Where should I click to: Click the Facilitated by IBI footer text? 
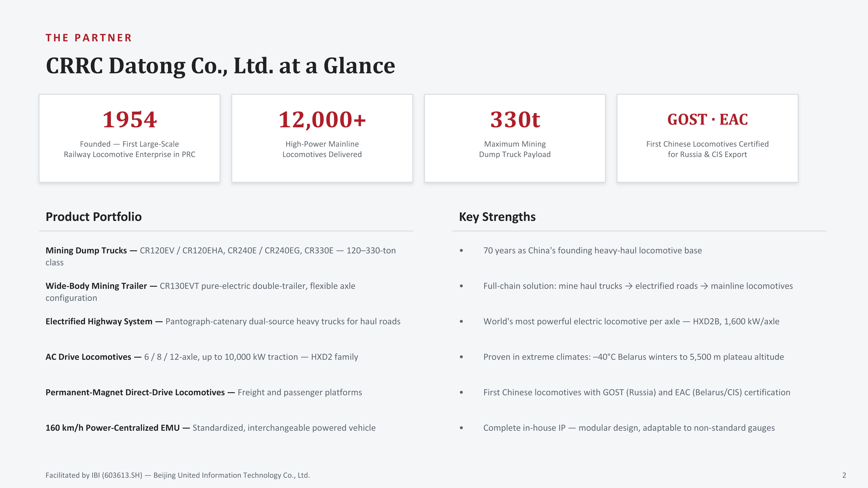[x=178, y=475]
